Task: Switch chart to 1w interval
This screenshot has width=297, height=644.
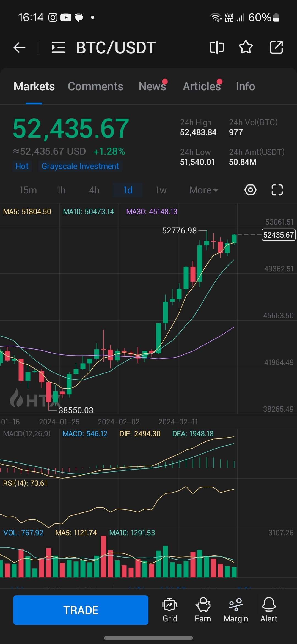Action: (x=161, y=190)
